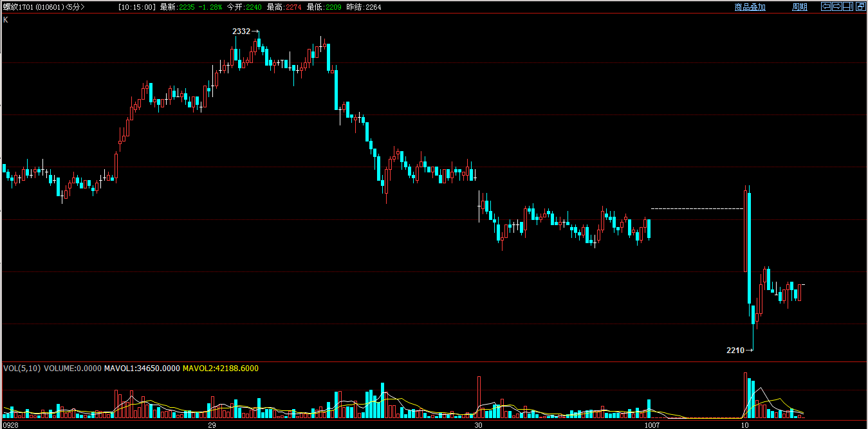Click the MAVOL2 yellow legend value
The image size is (868, 429).
coord(221,369)
